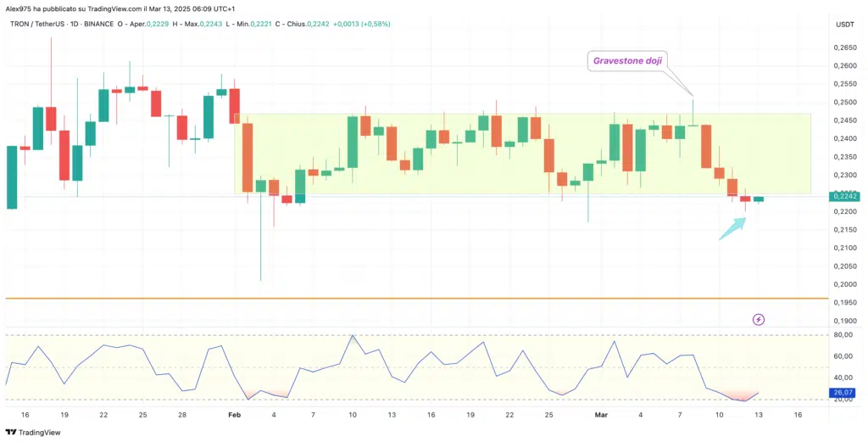
Task: Click the 0,2450 price axis label
Action: [843, 120]
